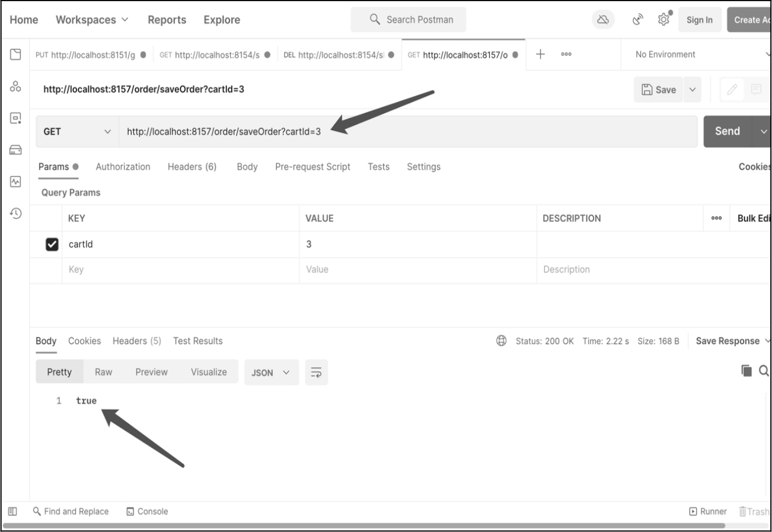Click the Send button

(x=728, y=132)
